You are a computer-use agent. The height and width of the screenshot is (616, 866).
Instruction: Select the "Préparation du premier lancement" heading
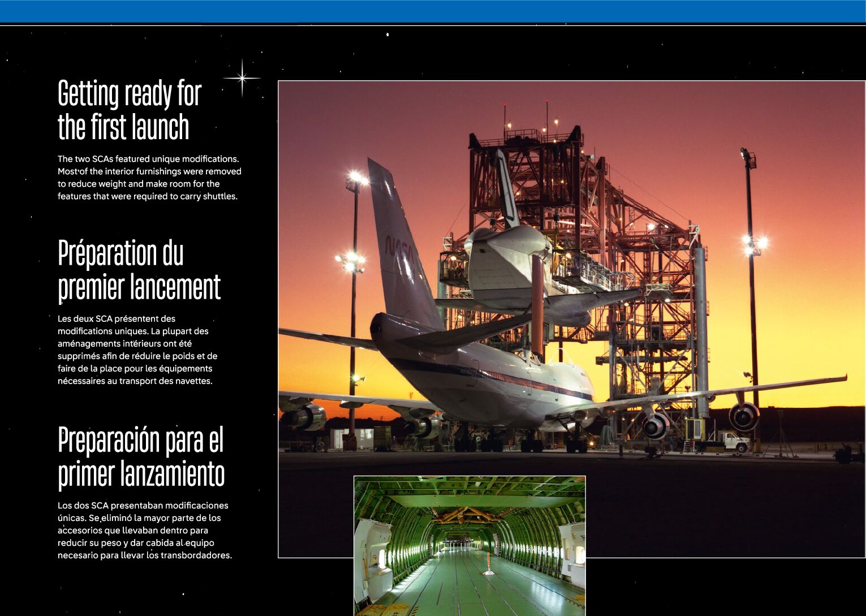click(x=139, y=269)
